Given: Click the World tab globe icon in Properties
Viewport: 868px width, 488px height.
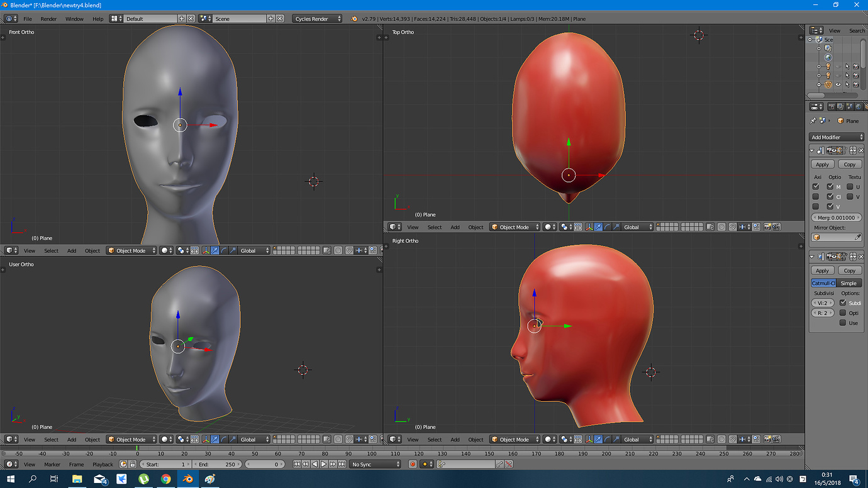Looking at the screenshot, I should pyautogui.click(x=859, y=106).
